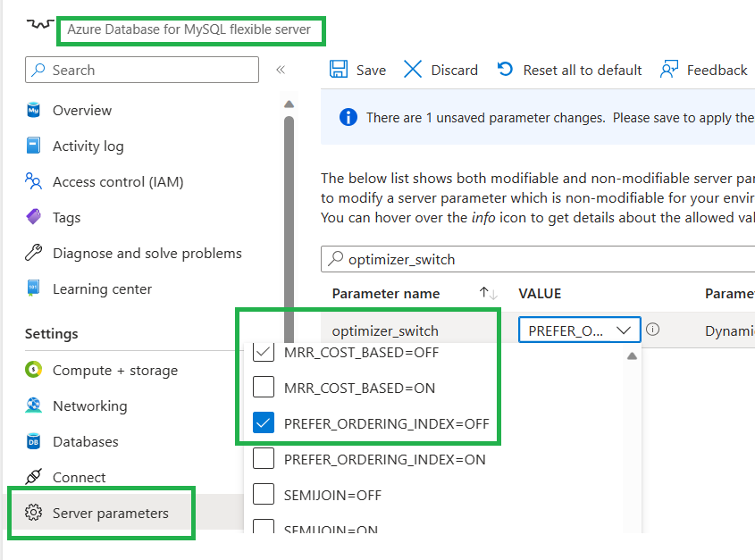Click the info icon beside the VALUE dropdown
Viewport: 755px width, 560px height.
click(653, 330)
